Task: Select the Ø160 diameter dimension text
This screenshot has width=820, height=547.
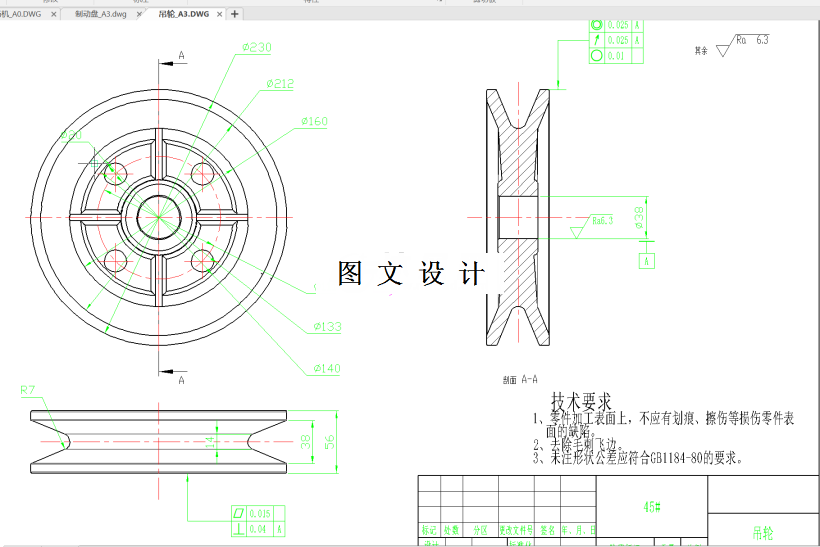Action: tap(314, 121)
